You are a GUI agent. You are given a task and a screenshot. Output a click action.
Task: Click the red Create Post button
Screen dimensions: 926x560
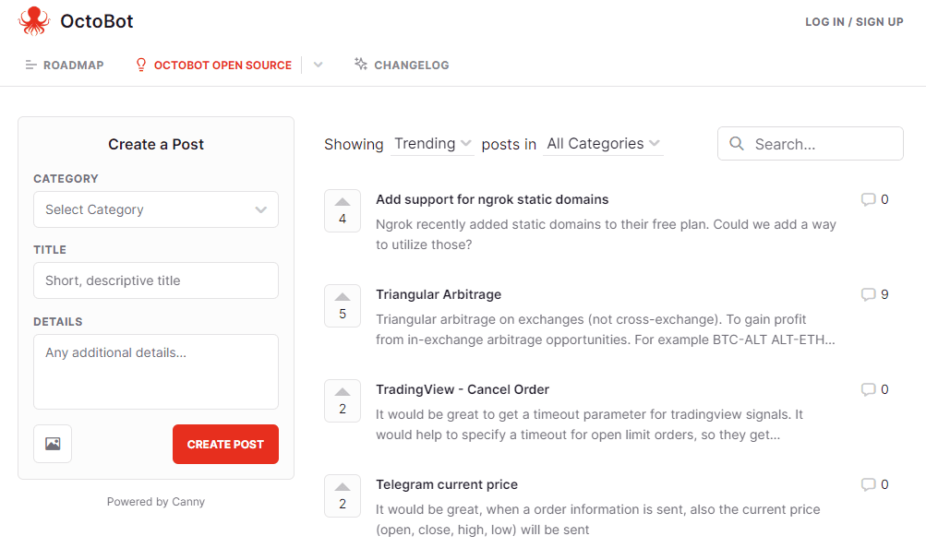coord(225,444)
